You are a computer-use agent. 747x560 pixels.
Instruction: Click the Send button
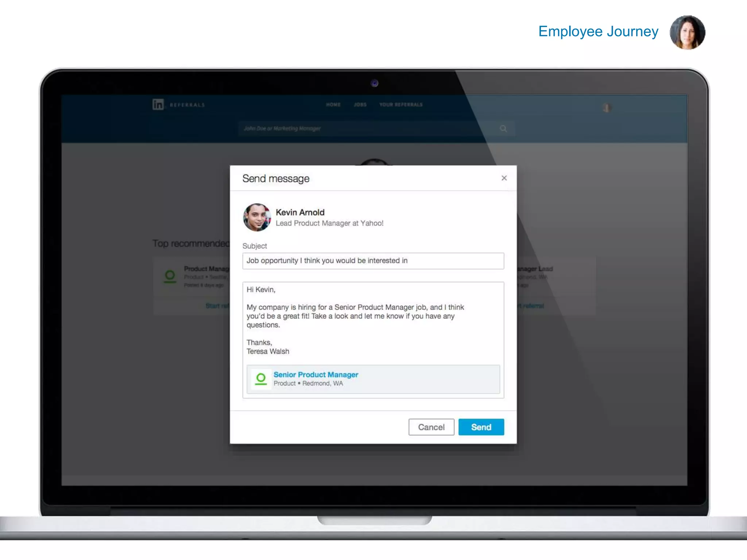481,427
